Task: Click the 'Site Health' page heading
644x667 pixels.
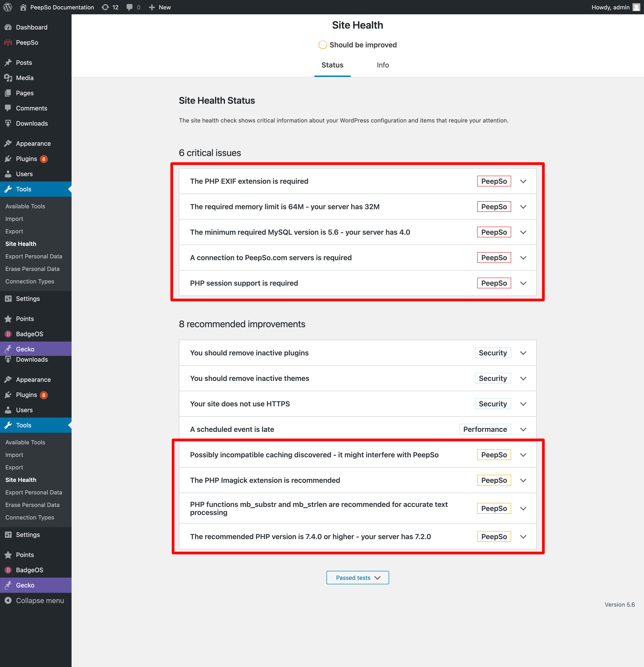Action: pyautogui.click(x=357, y=25)
